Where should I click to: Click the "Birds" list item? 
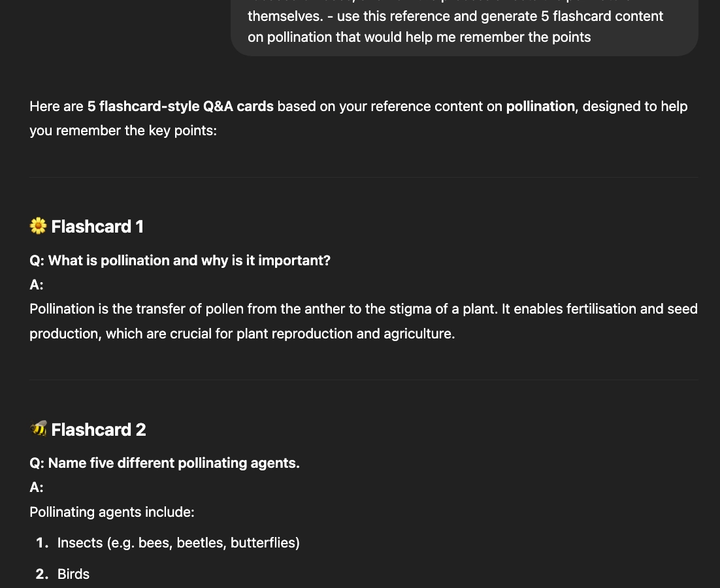click(x=73, y=574)
